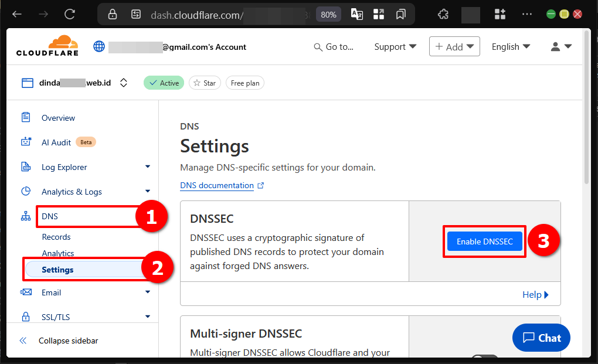Open the QR/apps grid icon in address bar
598x364 pixels.
(x=379, y=15)
